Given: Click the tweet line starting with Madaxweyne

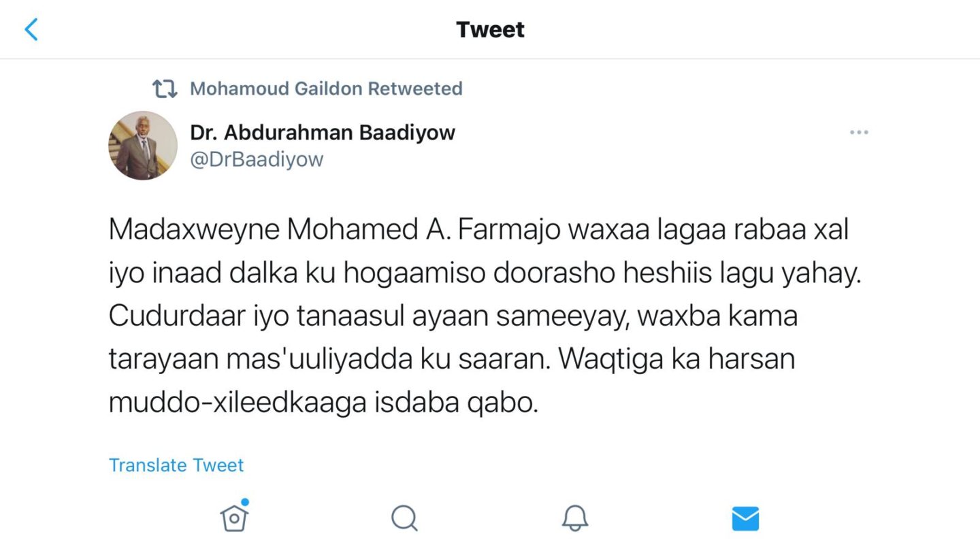Looking at the screenshot, I should pos(478,230).
